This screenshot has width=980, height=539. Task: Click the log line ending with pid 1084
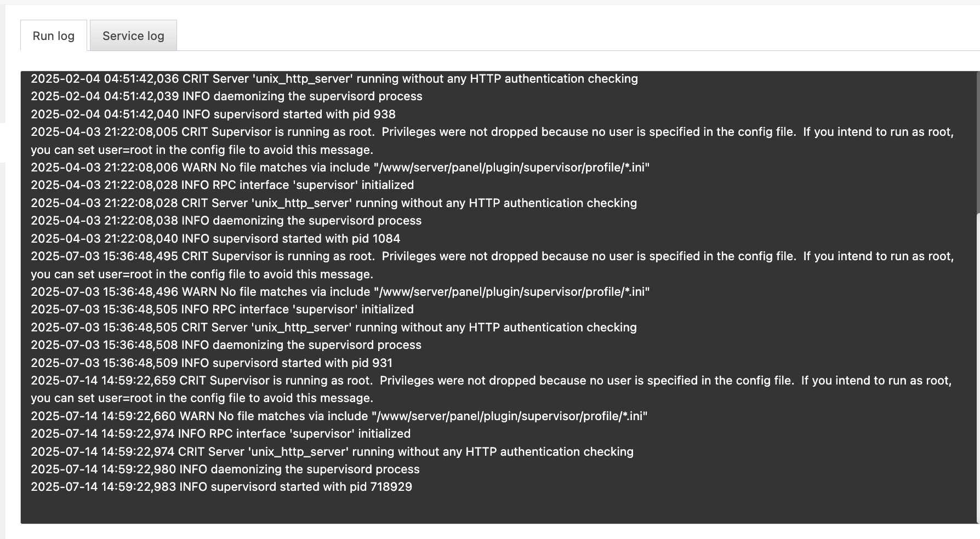(215, 239)
